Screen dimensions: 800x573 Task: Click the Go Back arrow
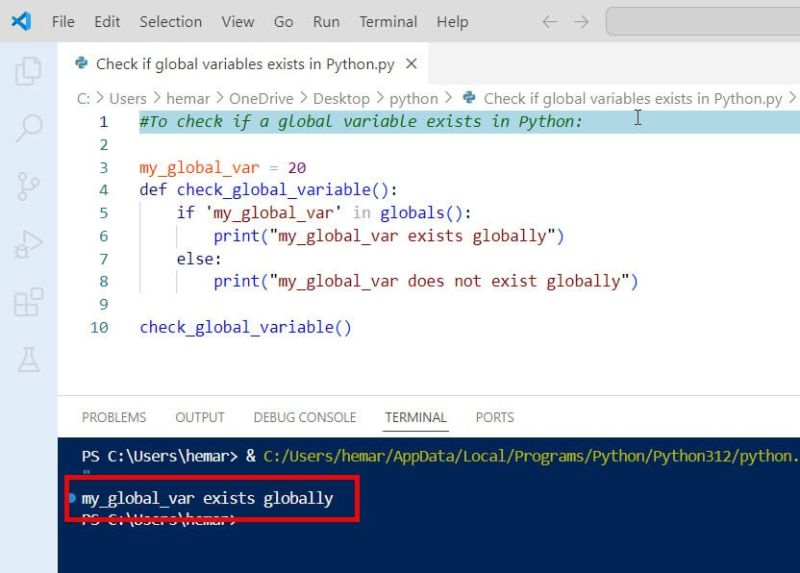[549, 22]
